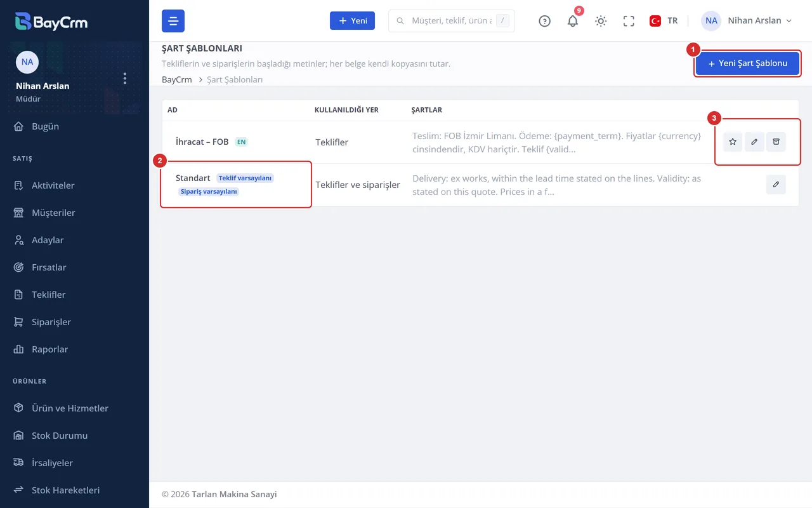The height and width of the screenshot is (508, 812).
Task: Enter fullscreen mode icon
Action: tap(629, 21)
